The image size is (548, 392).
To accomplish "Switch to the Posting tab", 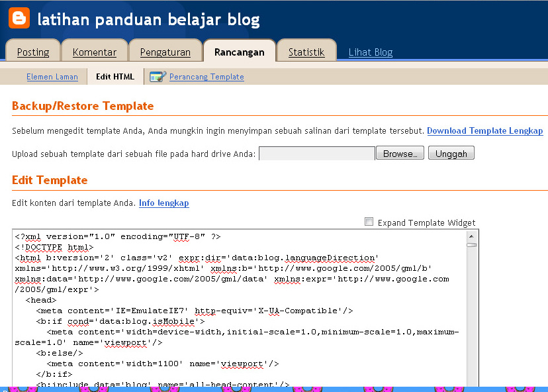I will [33, 51].
